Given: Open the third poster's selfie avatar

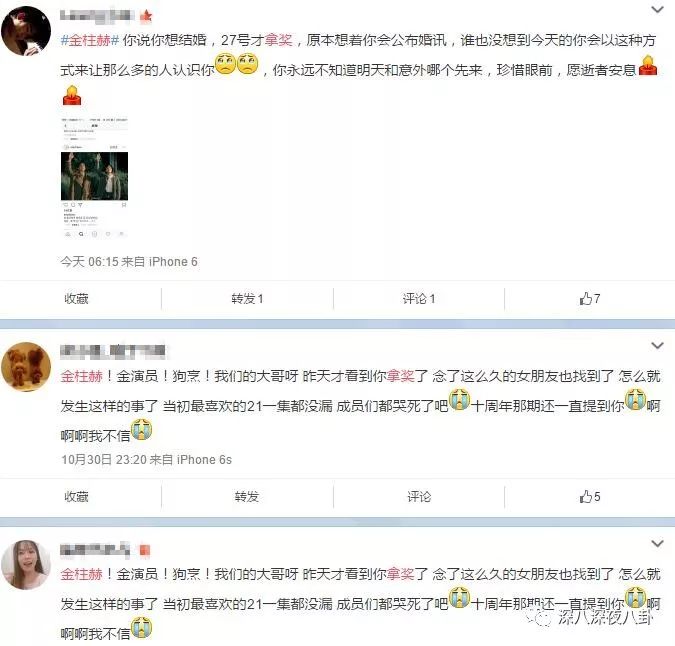Looking at the screenshot, I should click(x=26, y=565).
